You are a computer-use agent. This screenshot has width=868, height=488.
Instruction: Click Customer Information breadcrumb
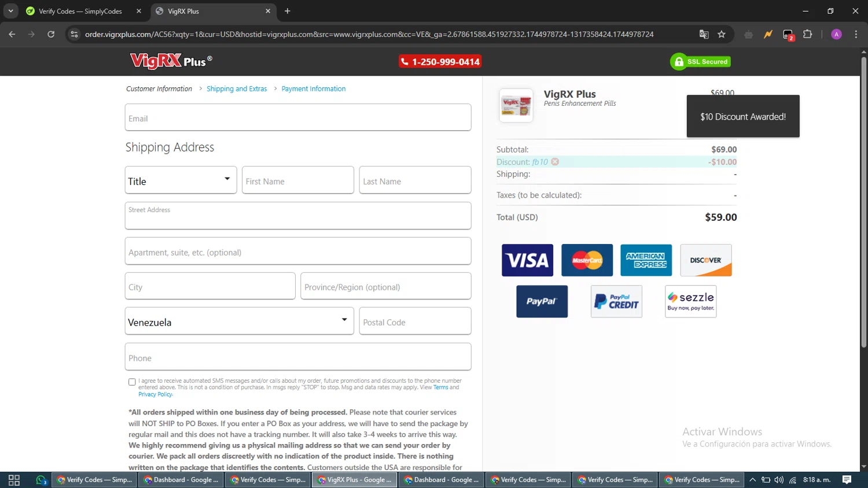(159, 88)
